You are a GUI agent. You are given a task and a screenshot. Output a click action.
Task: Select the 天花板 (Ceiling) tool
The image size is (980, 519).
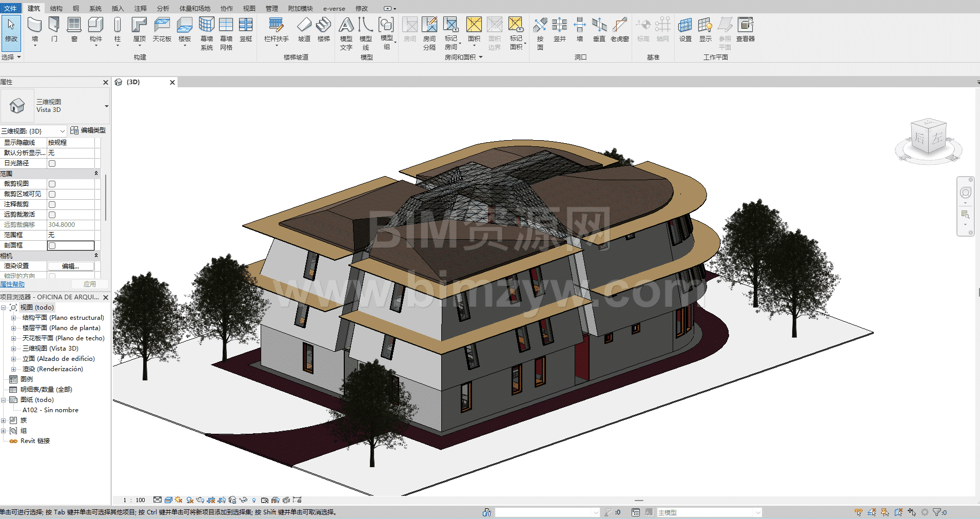[x=162, y=29]
